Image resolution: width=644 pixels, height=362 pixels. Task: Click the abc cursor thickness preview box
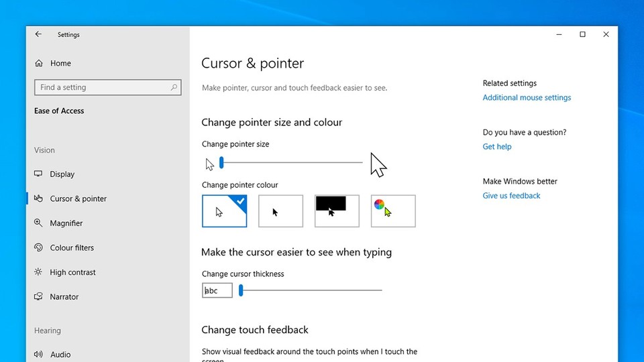(x=217, y=290)
